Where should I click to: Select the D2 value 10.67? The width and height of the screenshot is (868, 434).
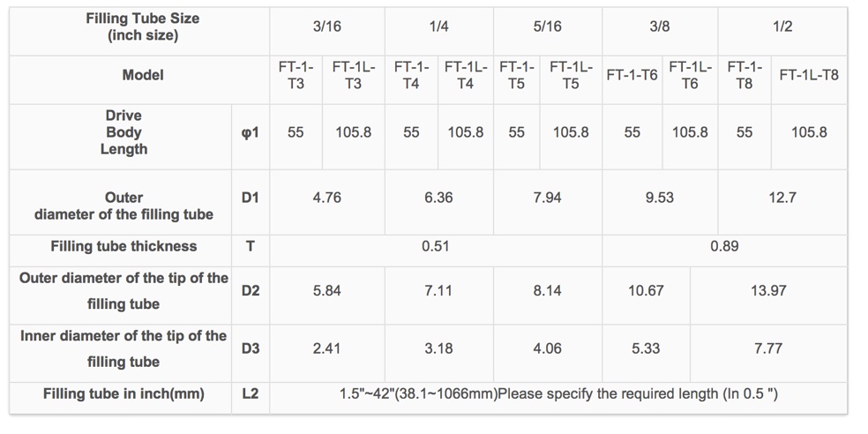coord(646,290)
